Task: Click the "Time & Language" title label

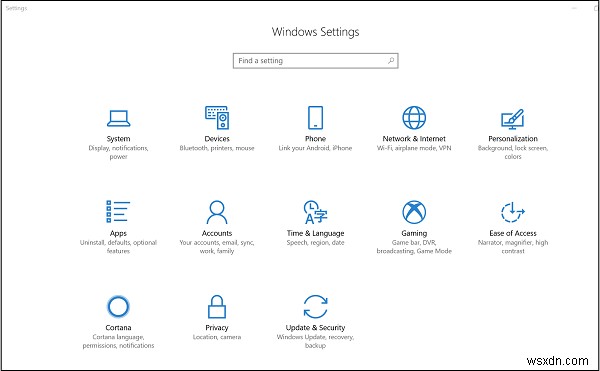Action: pos(315,233)
